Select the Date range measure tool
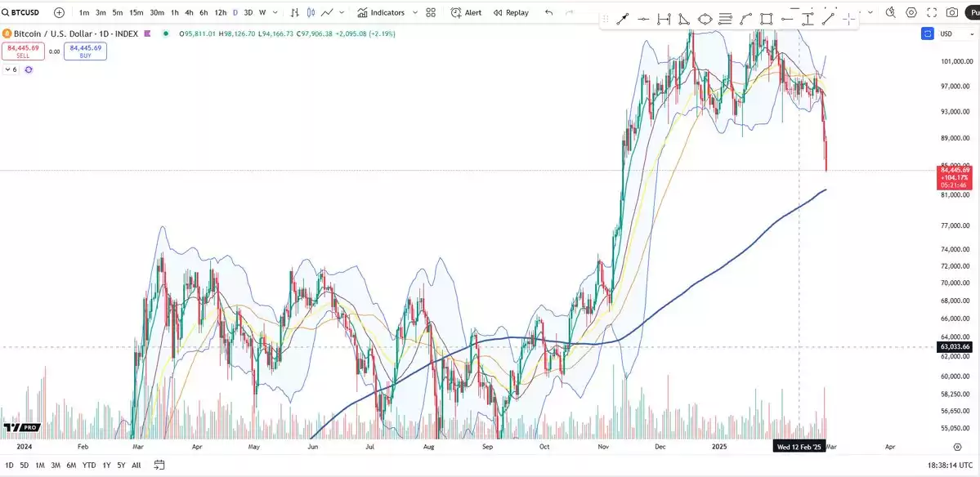 [x=664, y=20]
